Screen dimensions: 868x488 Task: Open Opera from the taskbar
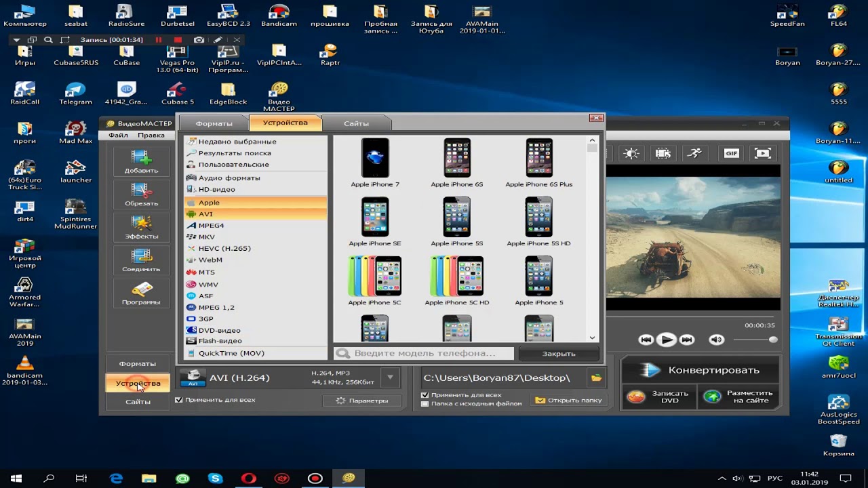249,479
